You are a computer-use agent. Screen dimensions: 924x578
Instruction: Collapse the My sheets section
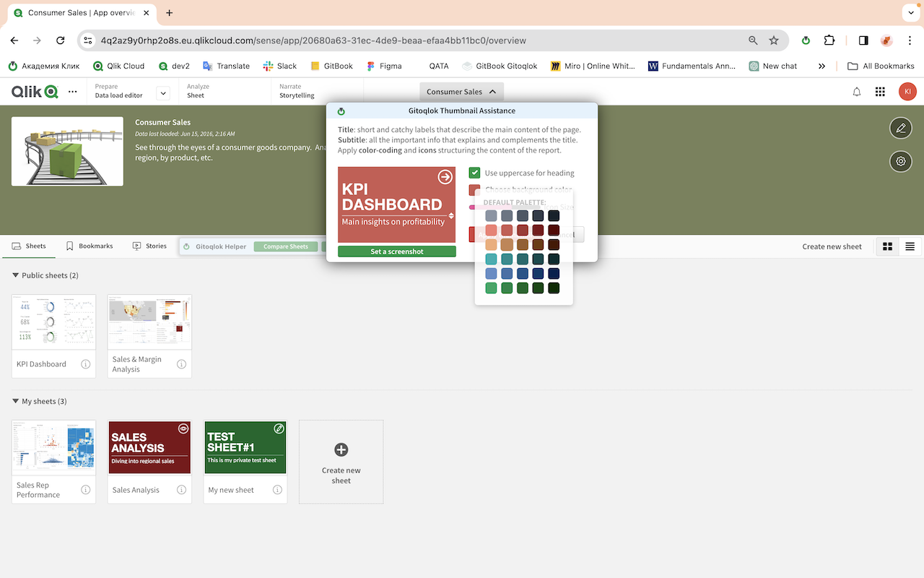coord(16,401)
